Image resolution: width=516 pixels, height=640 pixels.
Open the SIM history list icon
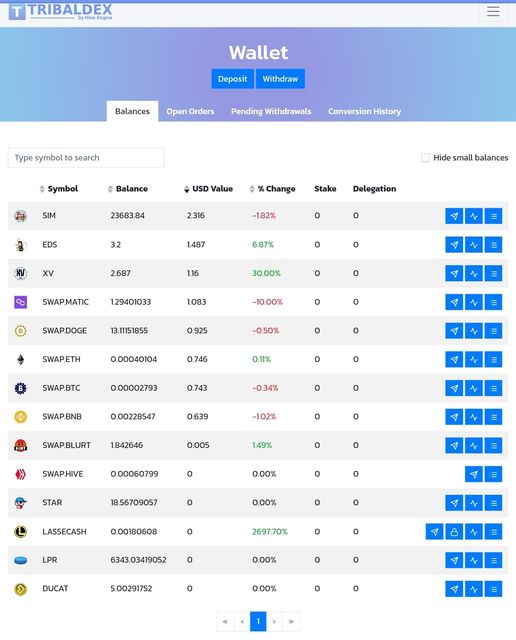(x=494, y=216)
